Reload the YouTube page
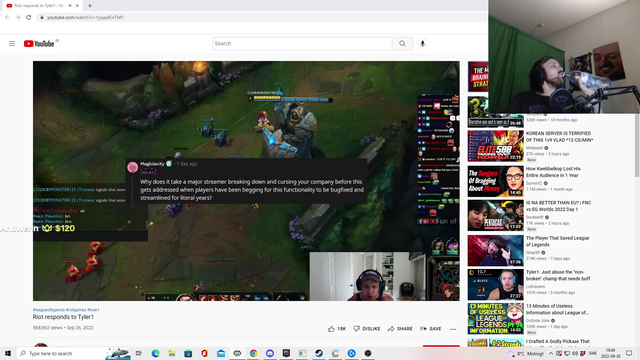This screenshot has height=360, width=640. coord(29,17)
